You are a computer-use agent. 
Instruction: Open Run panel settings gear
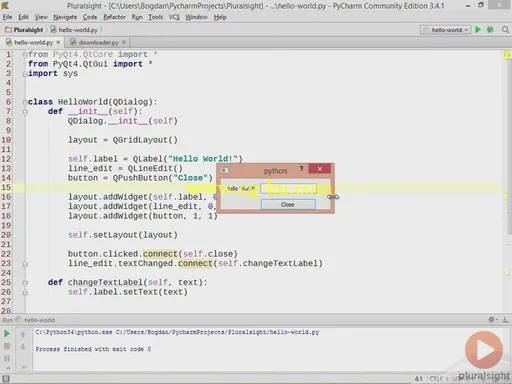pyautogui.click(x=492, y=320)
